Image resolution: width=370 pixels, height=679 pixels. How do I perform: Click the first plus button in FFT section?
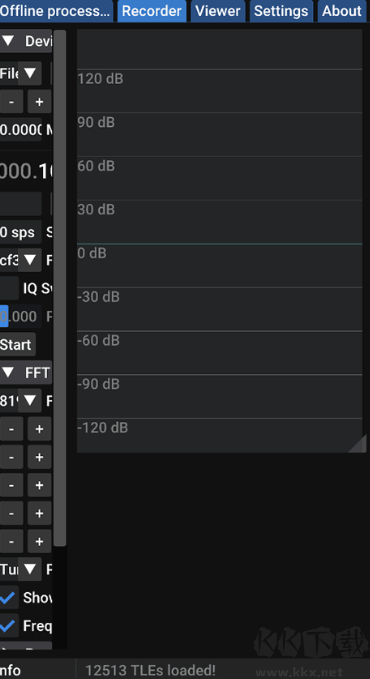(x=39, y=429)
